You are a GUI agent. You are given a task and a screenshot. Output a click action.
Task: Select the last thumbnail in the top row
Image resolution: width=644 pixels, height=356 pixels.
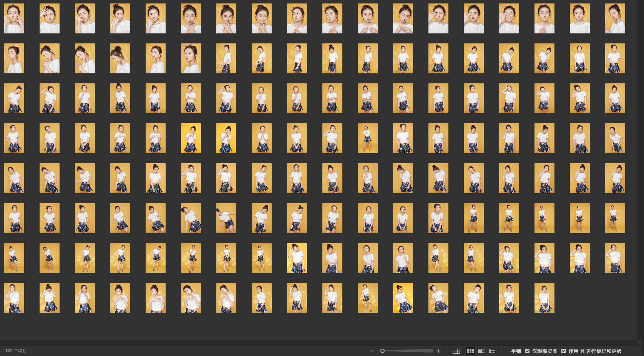615,18
